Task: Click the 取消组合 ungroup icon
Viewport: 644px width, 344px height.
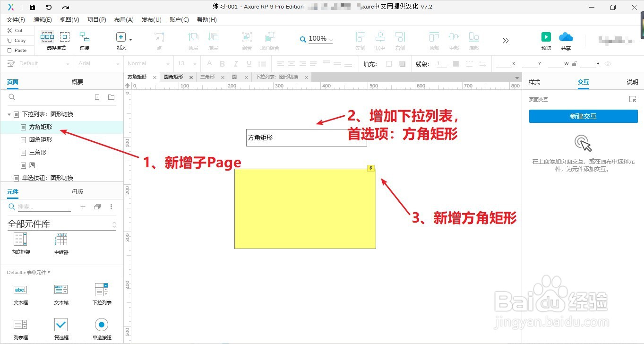Action: [x=270, y=37]
